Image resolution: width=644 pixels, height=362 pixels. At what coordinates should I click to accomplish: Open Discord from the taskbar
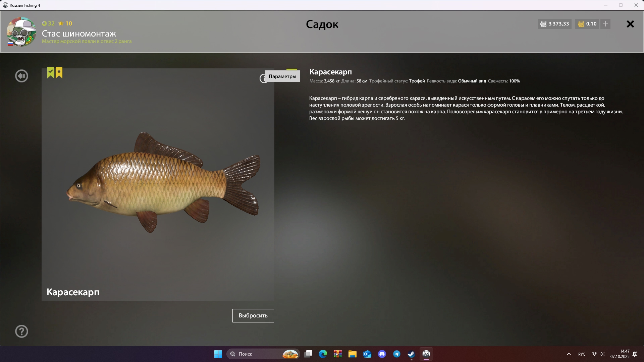coord(382,354)
